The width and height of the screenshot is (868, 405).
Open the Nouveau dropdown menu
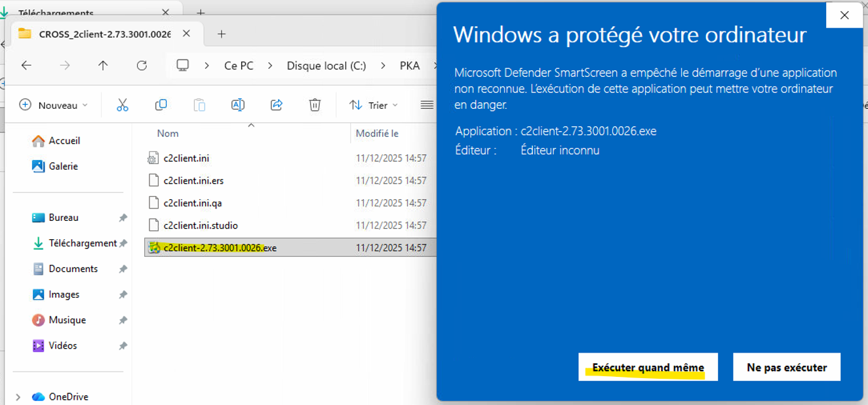point(53,105)
